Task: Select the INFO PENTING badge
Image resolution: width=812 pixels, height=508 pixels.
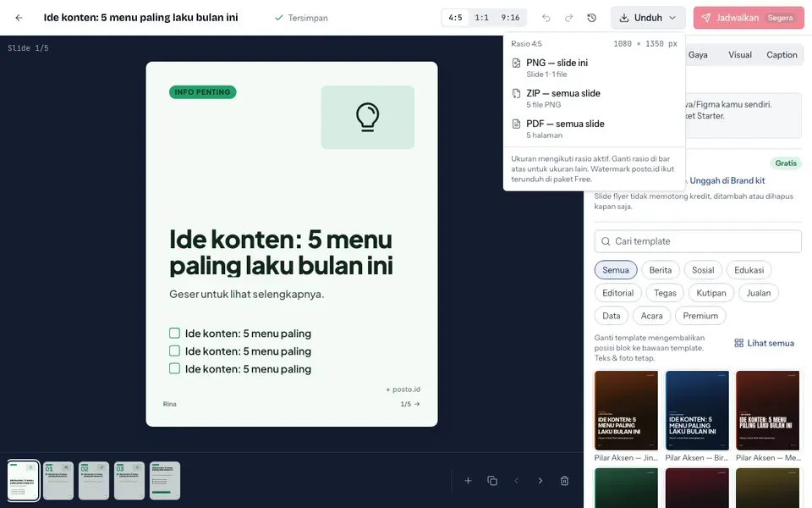Action: [x=202, y=92]
